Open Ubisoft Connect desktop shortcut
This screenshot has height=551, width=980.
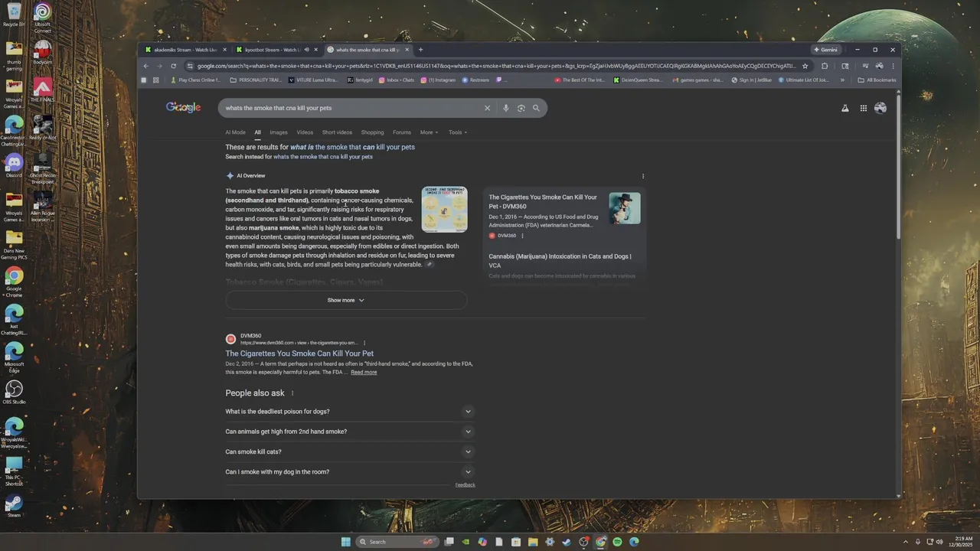tap(42, 17)
